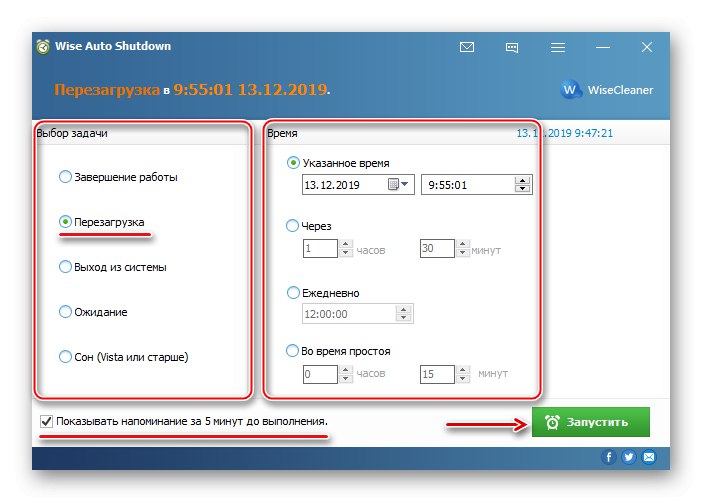Decrease Через hours with down arrow
This screenshot has height=502, width=702.
[345, 253]
